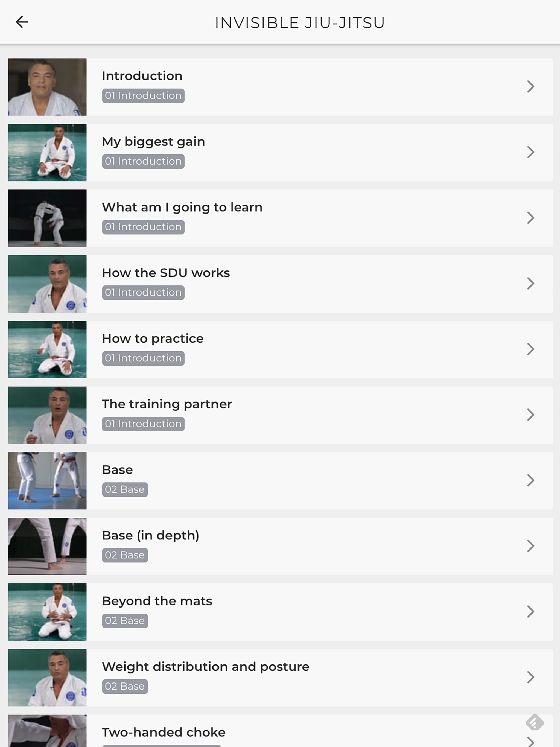Tap 01 Introduction tag under How to practice
The width and height of the screenshot is (560, 747).
pos(143,358)
